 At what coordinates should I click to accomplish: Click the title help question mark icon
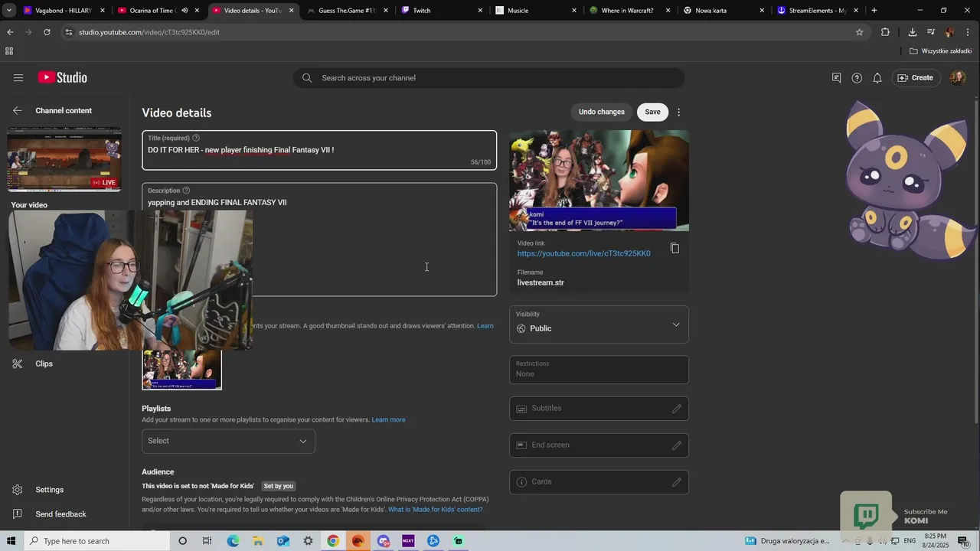[195, 138]
